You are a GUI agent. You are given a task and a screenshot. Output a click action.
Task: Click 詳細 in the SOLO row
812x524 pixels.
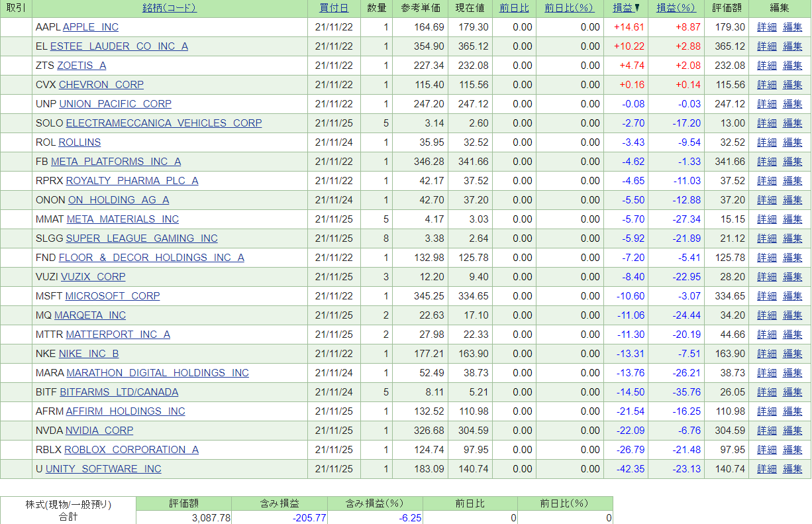[x=767, y=123]
